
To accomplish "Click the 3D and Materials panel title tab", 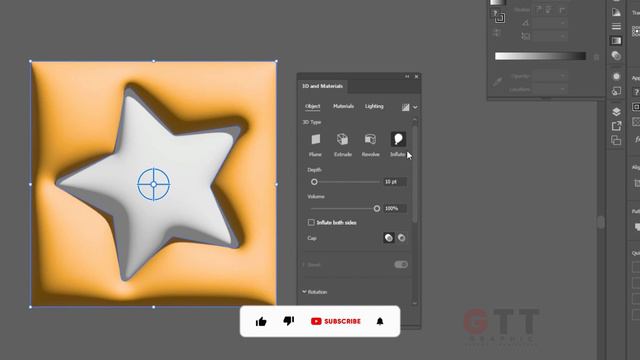I will coord(322,86).
